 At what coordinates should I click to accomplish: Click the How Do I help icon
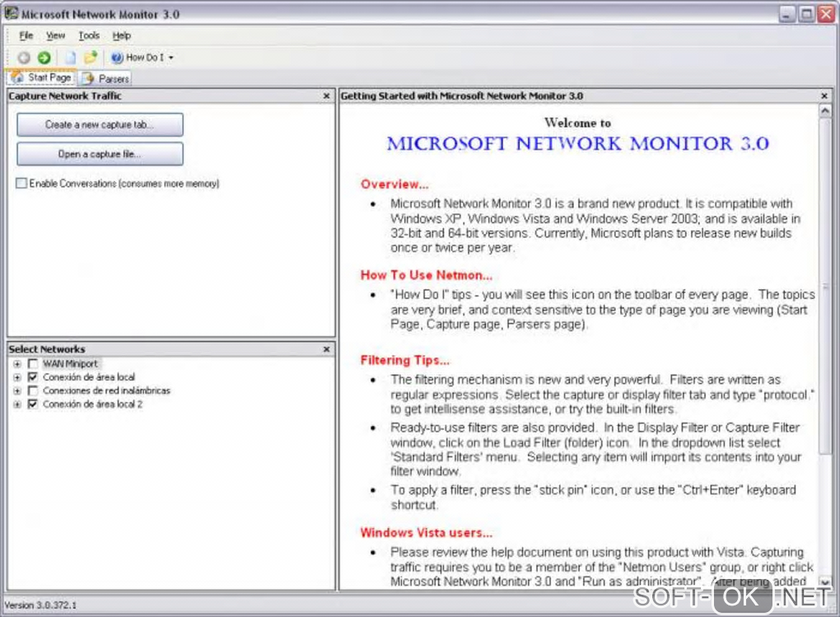[x=117, y=58]
